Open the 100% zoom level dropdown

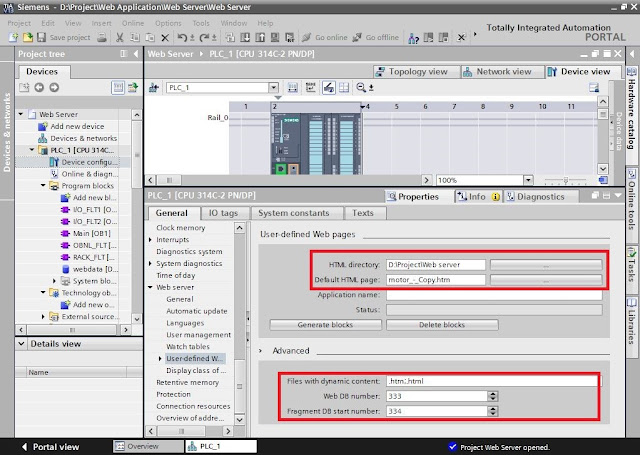tap(528, 180)
